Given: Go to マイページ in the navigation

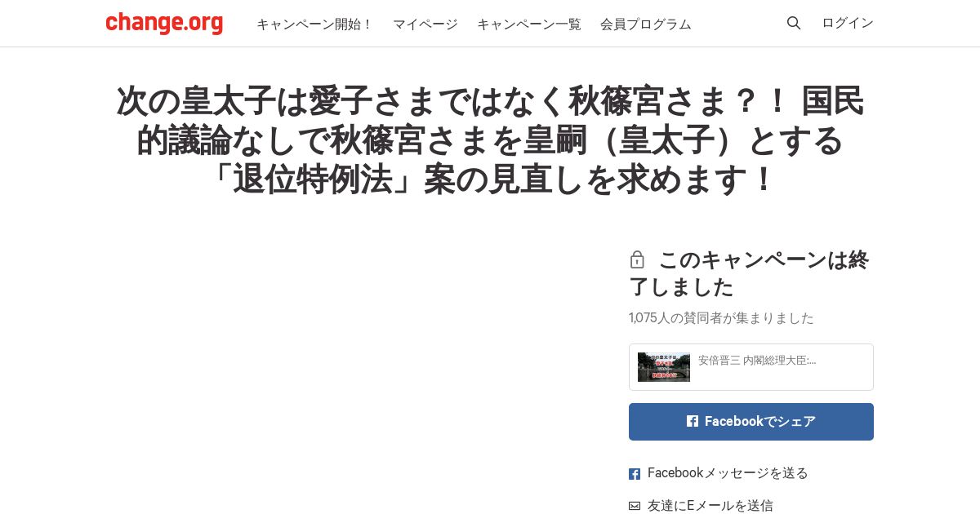Looking at the screenshot, I should (x=425, y=24).
